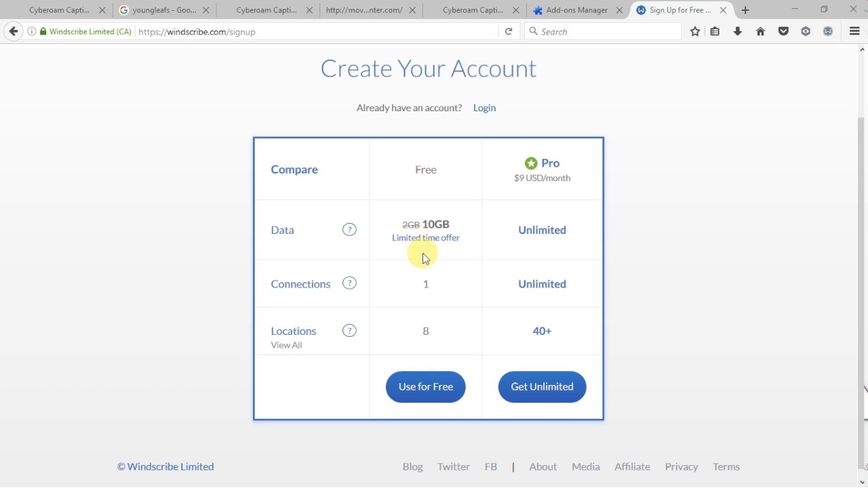Screen dimensions: 868x488
Task: Close the Add-ons Manager tab
Action: [619, 10]
